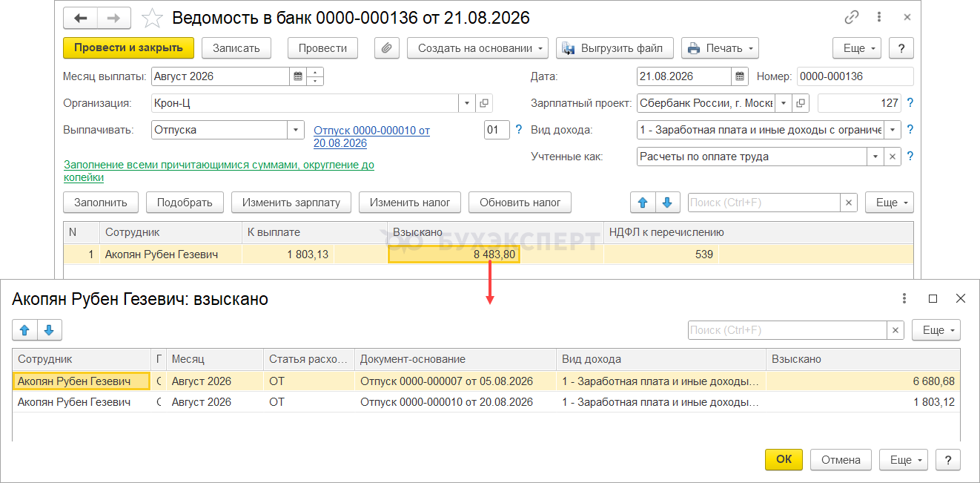Click Обновить налог button
This screenshot has height=483, width=980.
[x=520, y=203]
